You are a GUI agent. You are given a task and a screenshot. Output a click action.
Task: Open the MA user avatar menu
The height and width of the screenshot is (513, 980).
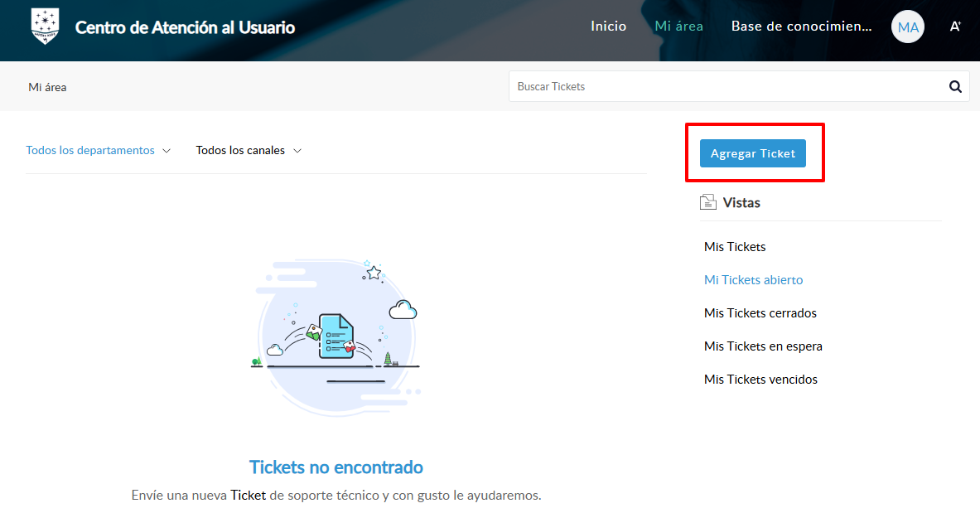908,27
